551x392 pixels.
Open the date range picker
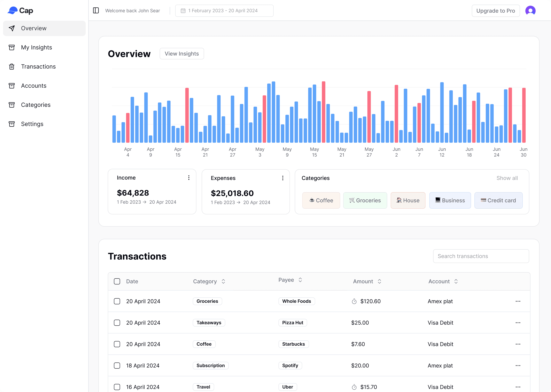click(x=224, y=11)
